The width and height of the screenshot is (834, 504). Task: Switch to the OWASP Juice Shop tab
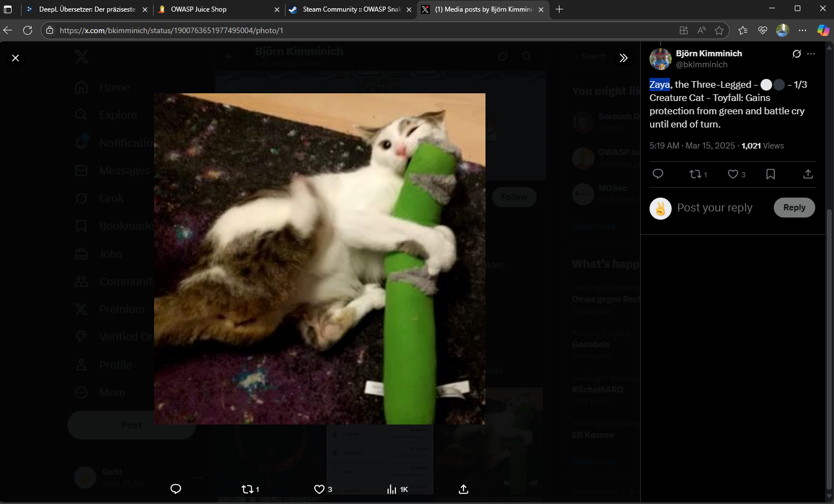pyautogui.click(x=215, y=9)
